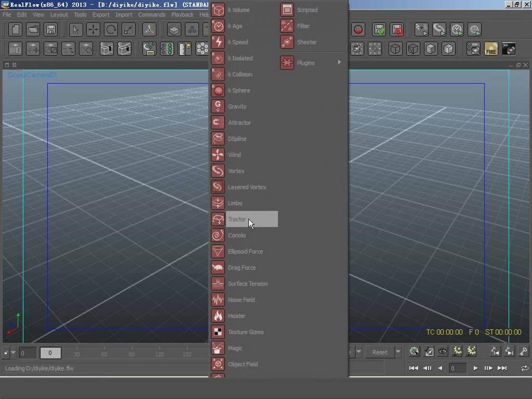The image size is (532, 399).
Task: Open the dropdown arrow left of Reset
Action: tap(358, 352)
